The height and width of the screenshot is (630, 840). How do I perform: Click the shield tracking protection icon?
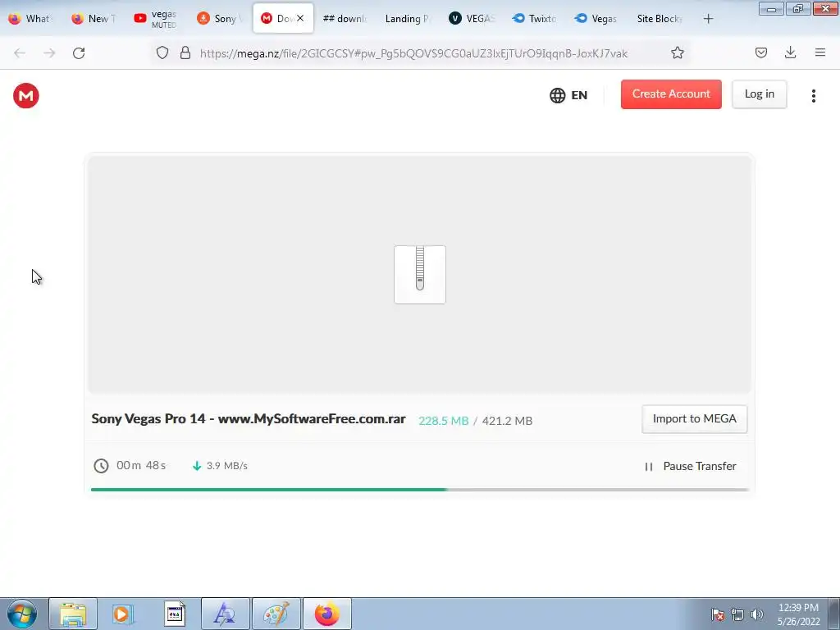(162, 52)
